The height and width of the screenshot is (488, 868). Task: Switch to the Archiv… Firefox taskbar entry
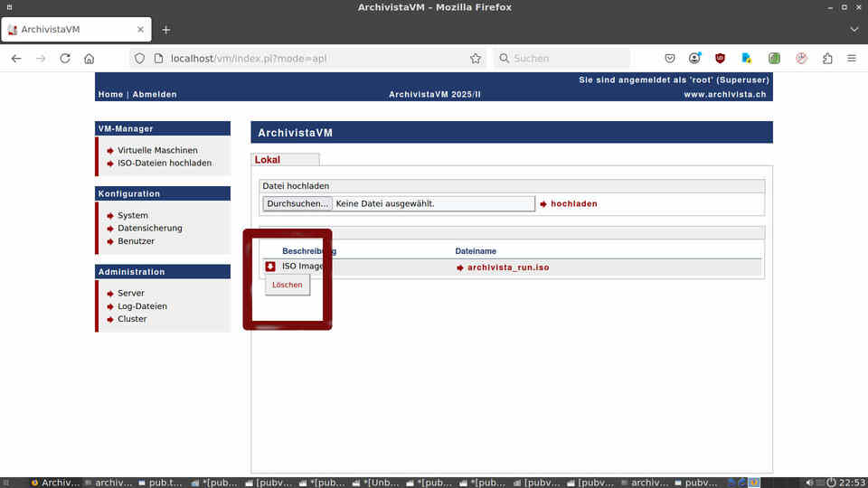(55, 483)
